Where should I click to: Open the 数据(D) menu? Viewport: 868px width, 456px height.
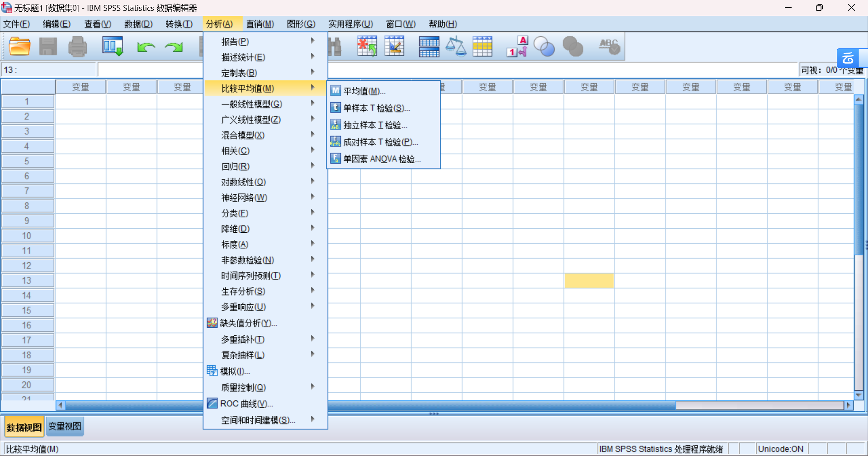(x=138, y=24)
